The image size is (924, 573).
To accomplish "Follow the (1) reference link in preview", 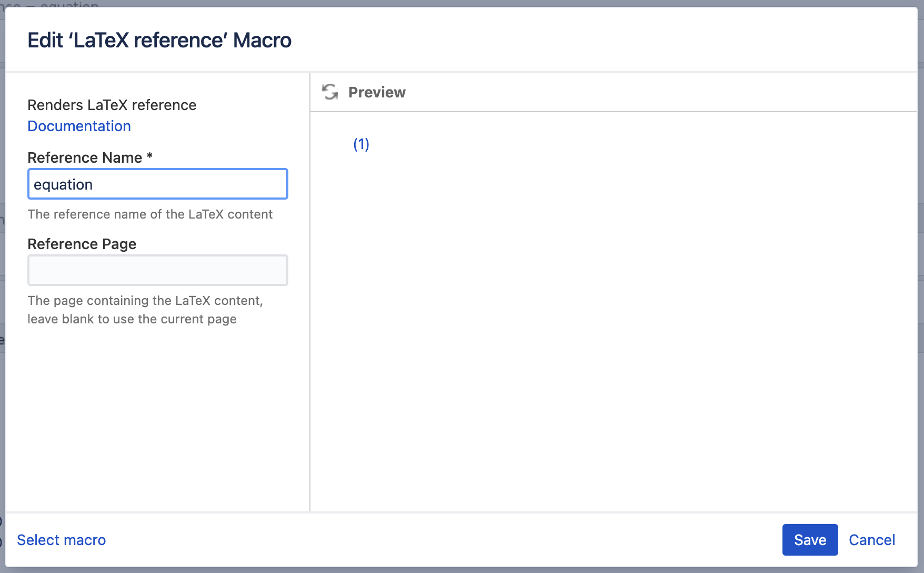I will (361, 144).
